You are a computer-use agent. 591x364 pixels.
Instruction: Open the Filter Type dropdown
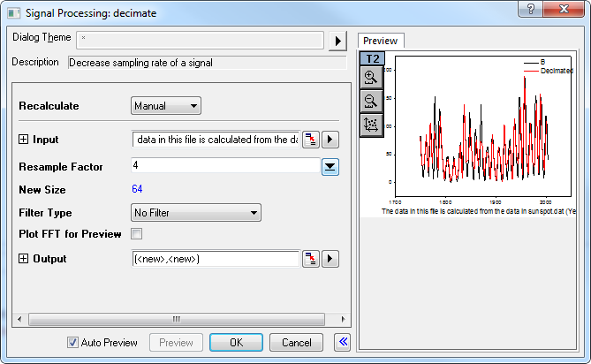coord(195,213)
